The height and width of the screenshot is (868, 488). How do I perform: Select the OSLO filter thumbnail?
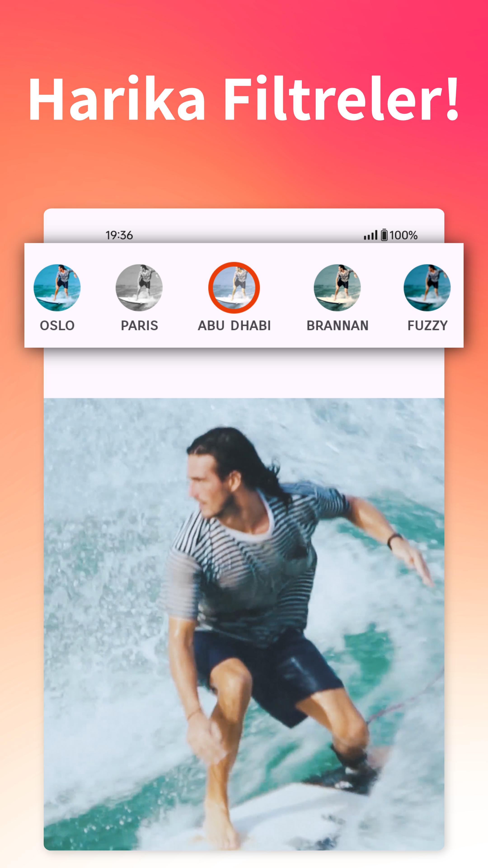tap(57, 288)
